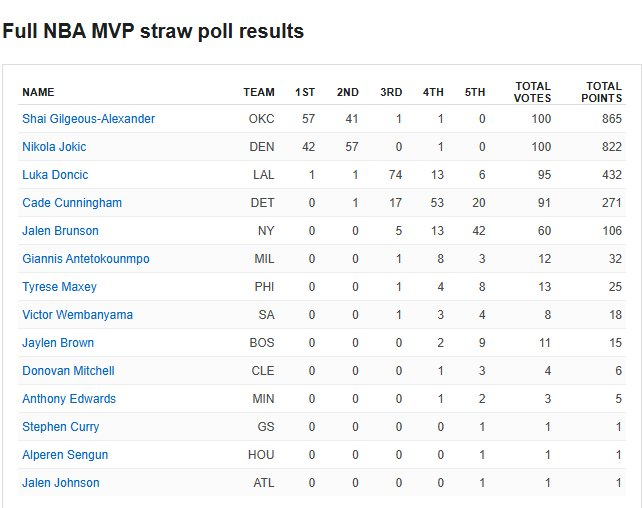The width and height of the screenshot is (643, 508).
Task: Select Cade Cunningham link
Action: point(72,203)
